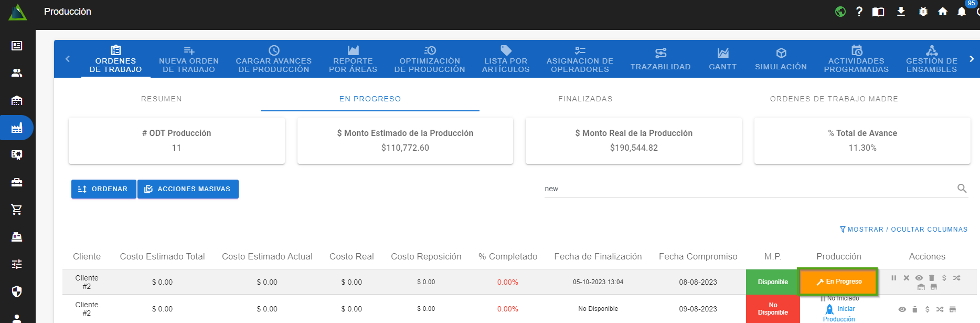Switch to the Finalizadas tab

pyautogui.click(x=585, y=99)
